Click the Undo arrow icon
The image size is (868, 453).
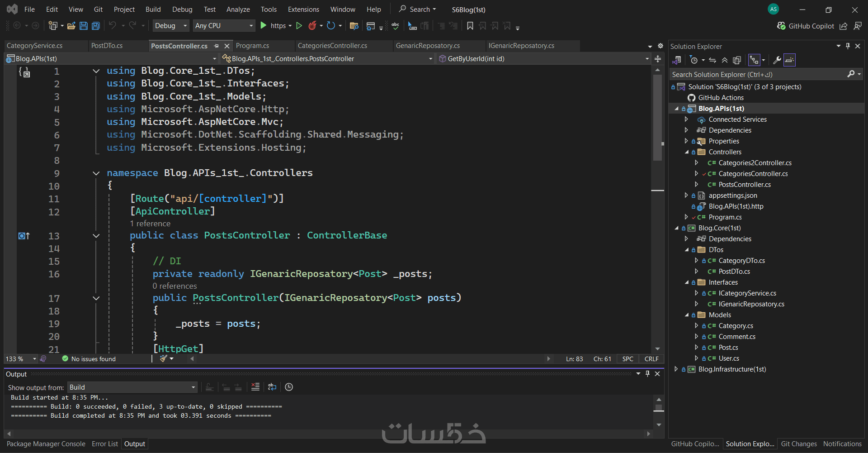click(113, 26)
